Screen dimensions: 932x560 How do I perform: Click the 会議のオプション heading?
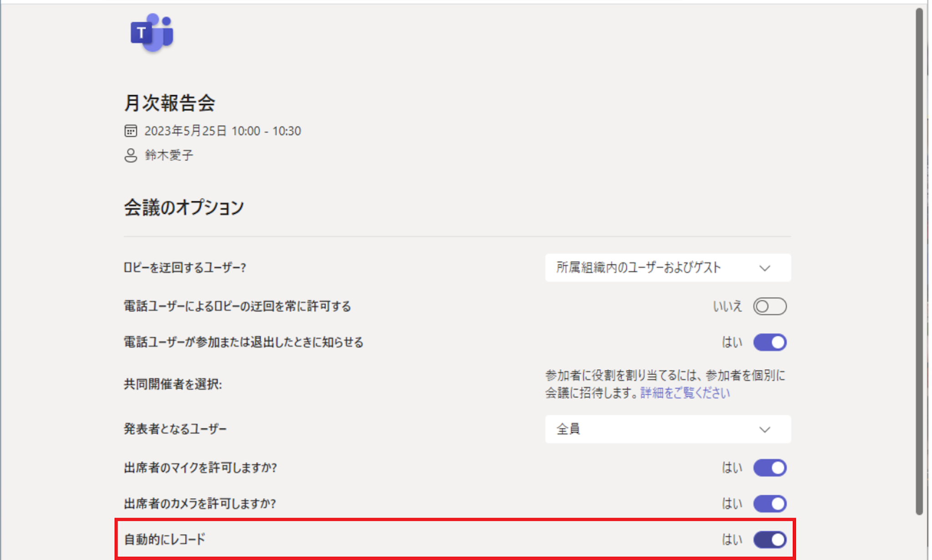[184, 207]
